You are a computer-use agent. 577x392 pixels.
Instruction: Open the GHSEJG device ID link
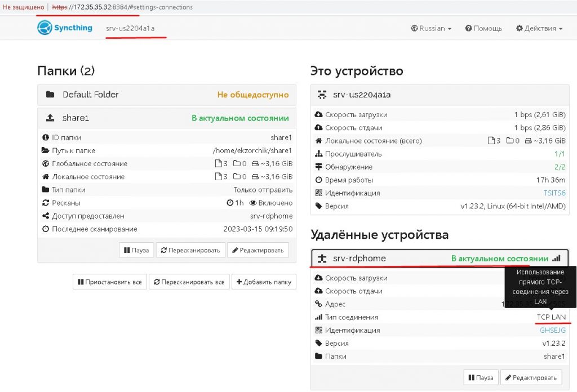[x=552, y=331]
